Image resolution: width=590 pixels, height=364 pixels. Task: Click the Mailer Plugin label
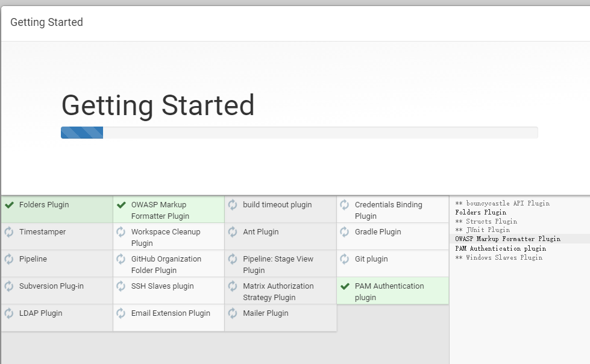pos(266,313)
